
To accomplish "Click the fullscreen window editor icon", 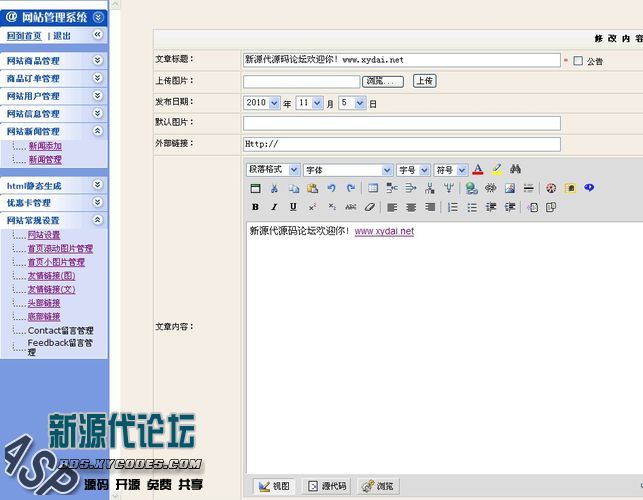I will coord(255,188).
